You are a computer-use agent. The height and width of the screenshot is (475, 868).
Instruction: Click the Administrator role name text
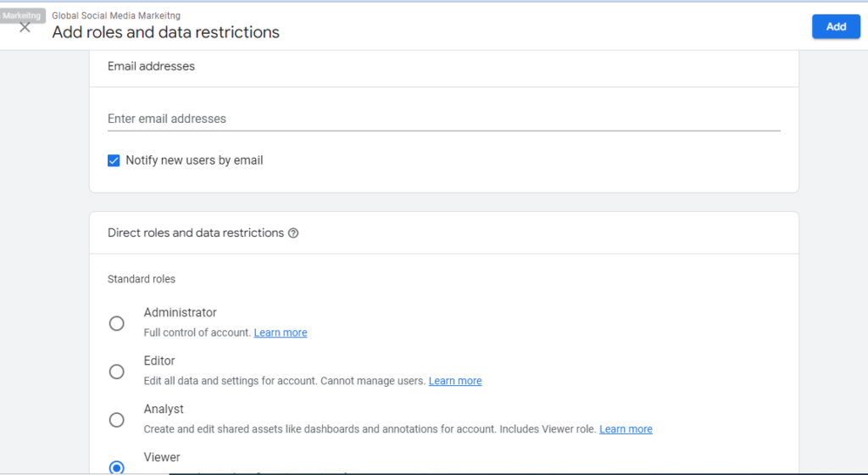[x=180, y=312]
